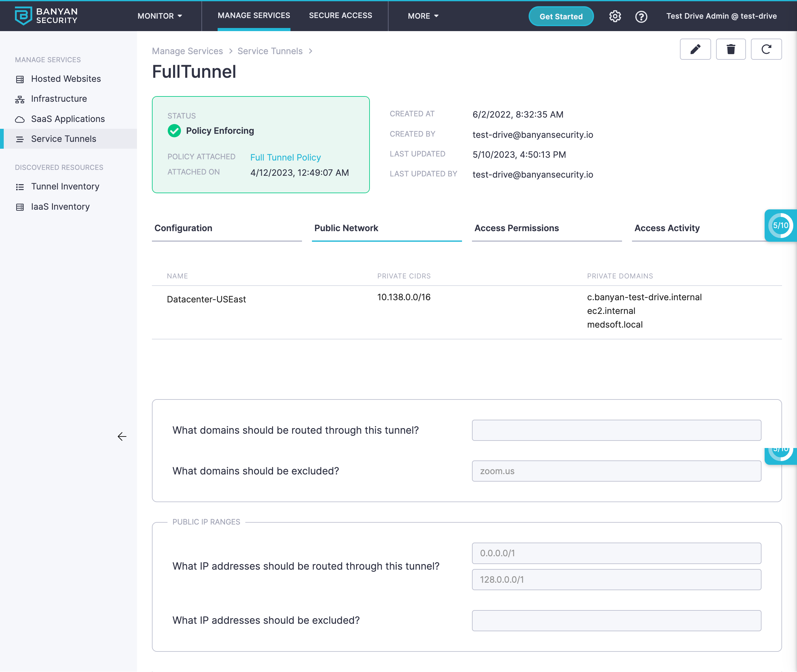The width and height of the screenshot is (797, 672).
Task: Click the Banyan Security logo
Action: (46, 16)
